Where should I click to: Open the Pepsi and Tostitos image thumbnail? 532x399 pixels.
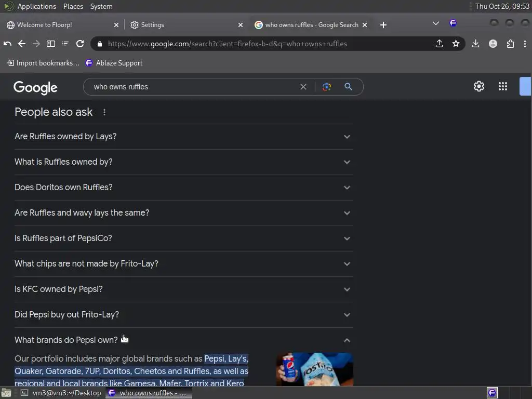[x=314, y=369]
